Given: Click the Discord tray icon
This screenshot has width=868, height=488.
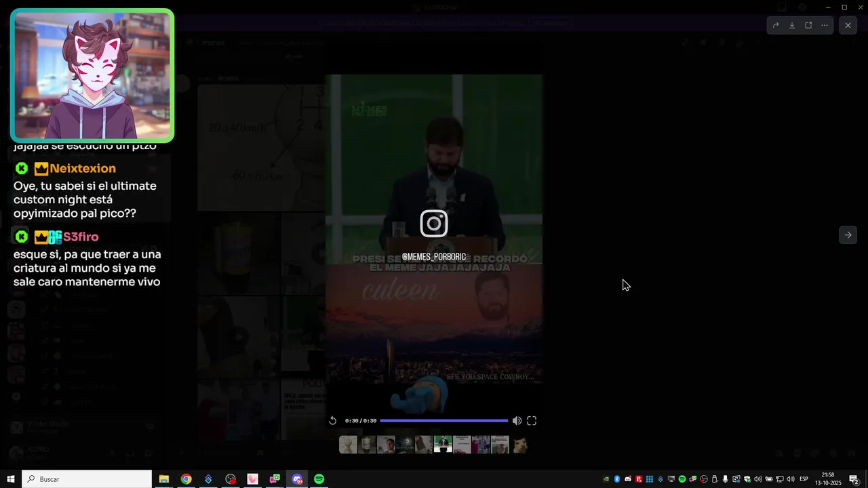Looking at the screenshot, I should pyautogui.click(x=628, y=479).
